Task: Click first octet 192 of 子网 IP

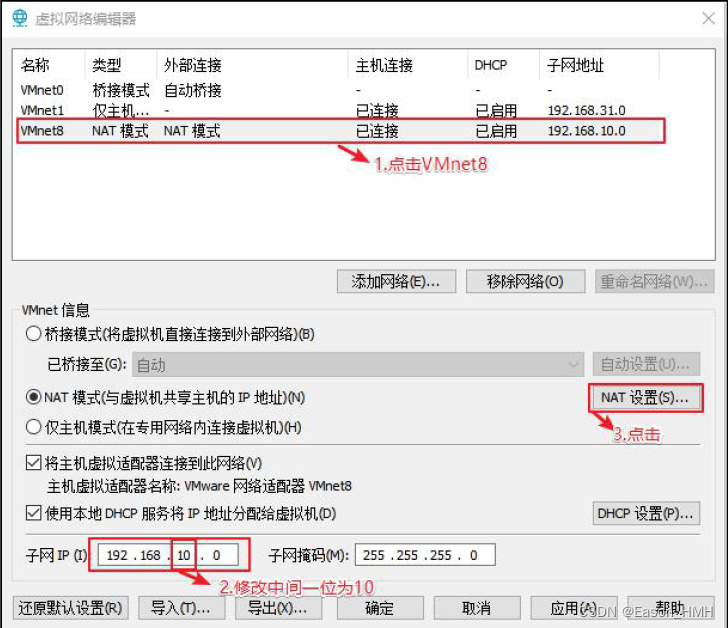Action: pos(117,555)
